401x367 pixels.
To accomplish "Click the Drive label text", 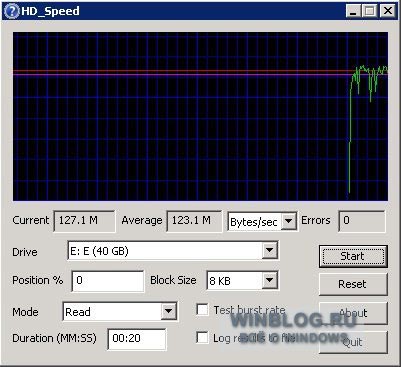I will 25,252.
